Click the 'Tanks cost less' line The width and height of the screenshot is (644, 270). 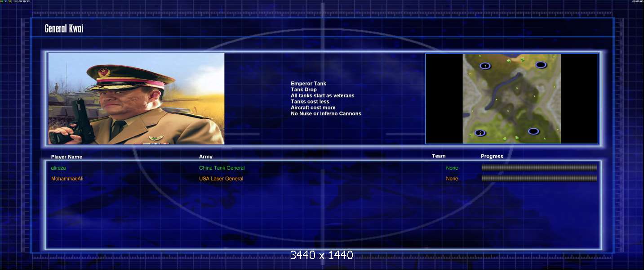point(310,102)
